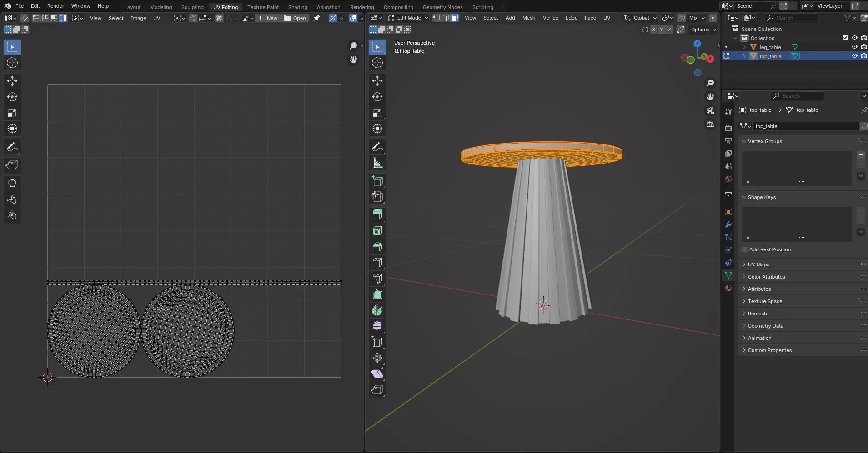Select the Annotate tool in 3D viewport
868x453 pixels.
[x=377, y=147]
